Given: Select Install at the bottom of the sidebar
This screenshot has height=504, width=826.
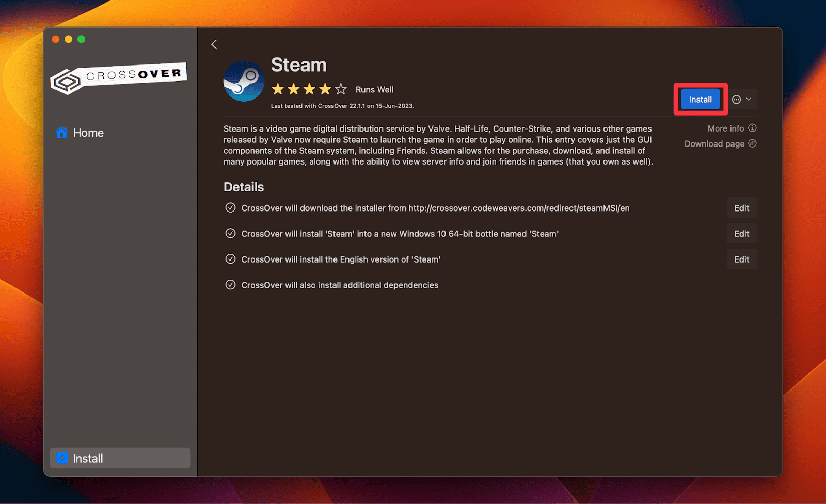Looking at the screenshot, I should 120,458.
